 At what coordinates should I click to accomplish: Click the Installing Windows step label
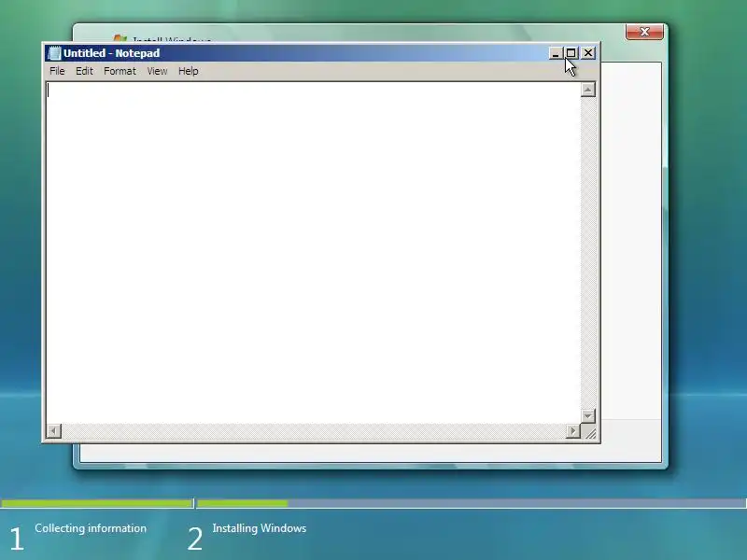[260, 528]
